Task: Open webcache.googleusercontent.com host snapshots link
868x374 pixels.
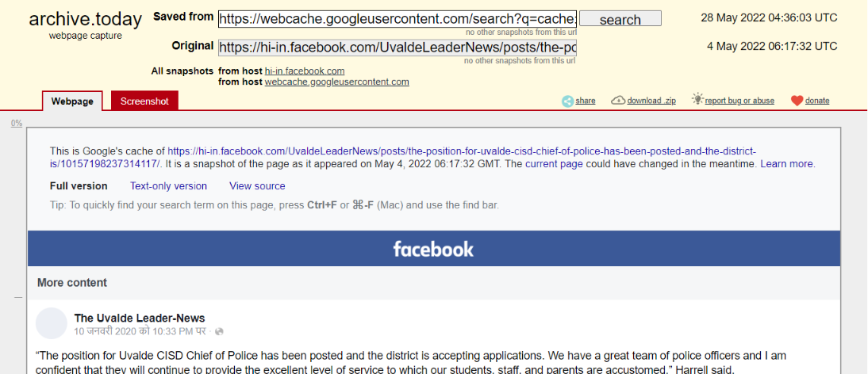Action: coord(336,82)
